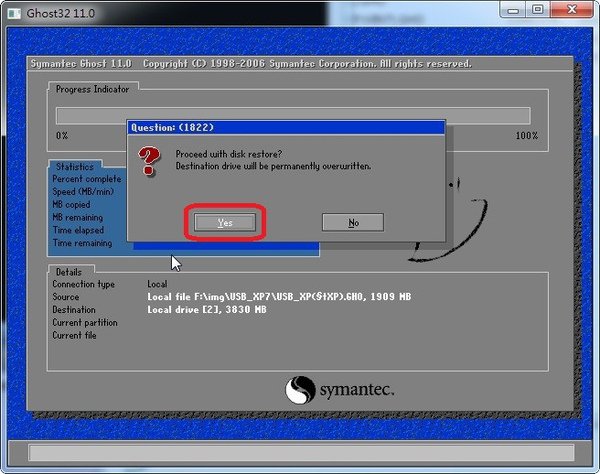Screen dimensions: 600x474
Task: Click the Destination Local drive [2] value
Action: click(x=207, y=309)
